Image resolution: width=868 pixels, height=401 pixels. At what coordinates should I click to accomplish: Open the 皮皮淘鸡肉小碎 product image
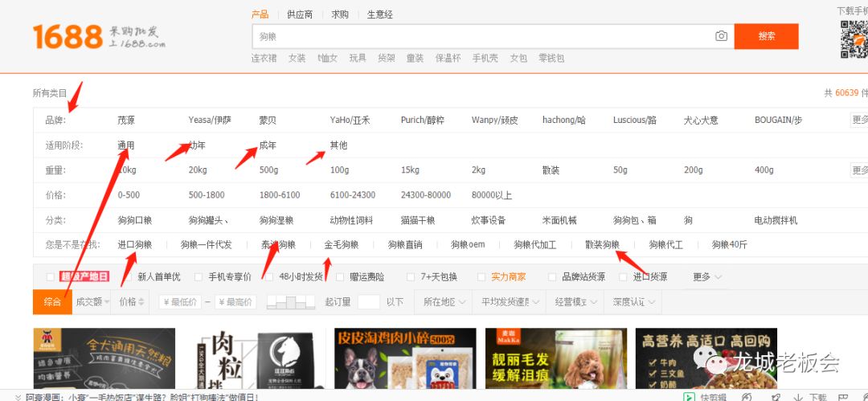405,358
